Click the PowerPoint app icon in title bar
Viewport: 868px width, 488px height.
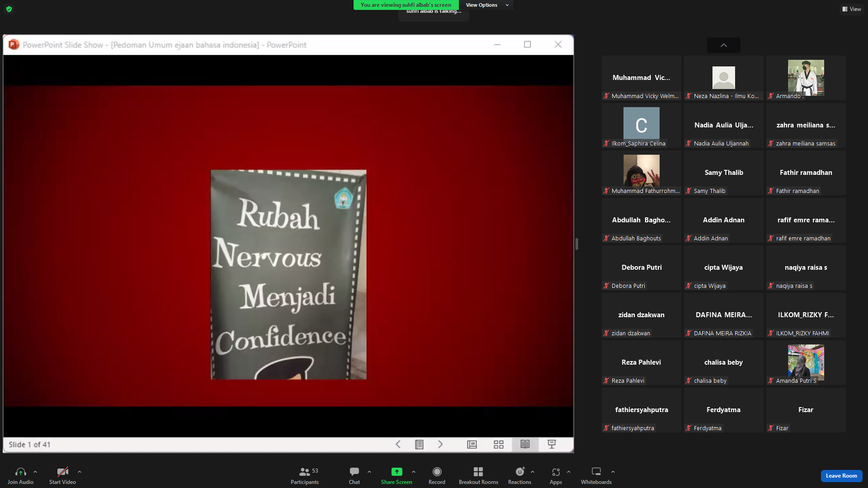tap(14, 45)
